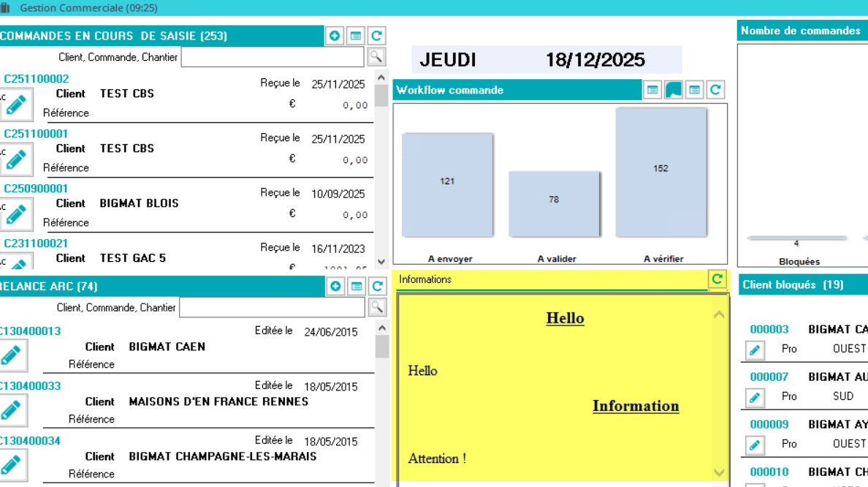868x487 pixels.
Task: Open blocked client link 000007
Action: click(x=769, y=377)
